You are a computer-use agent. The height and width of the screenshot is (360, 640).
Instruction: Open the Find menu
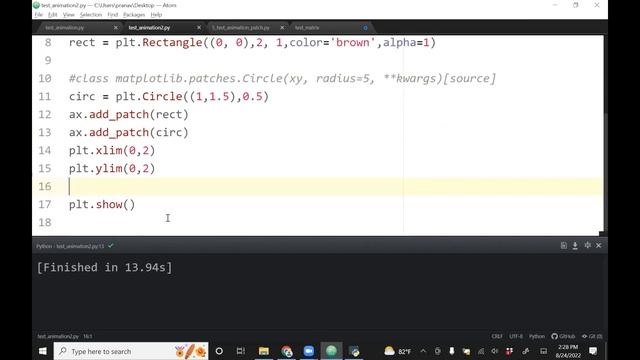click(112, 15)
